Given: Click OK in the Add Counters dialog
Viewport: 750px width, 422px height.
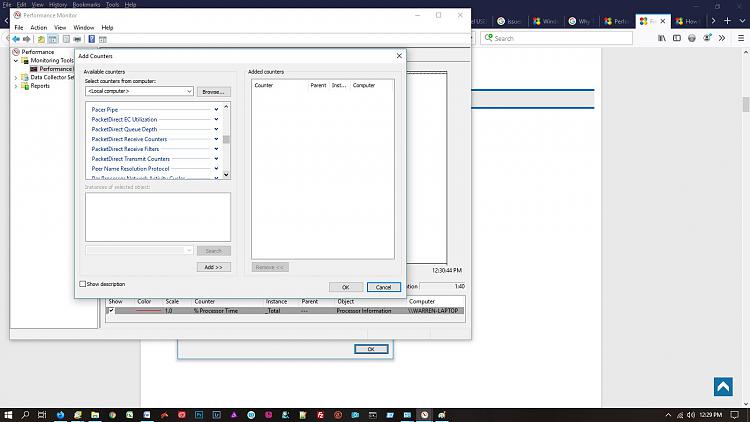Looking at the screenshot, I should click(x=345, y=287).
